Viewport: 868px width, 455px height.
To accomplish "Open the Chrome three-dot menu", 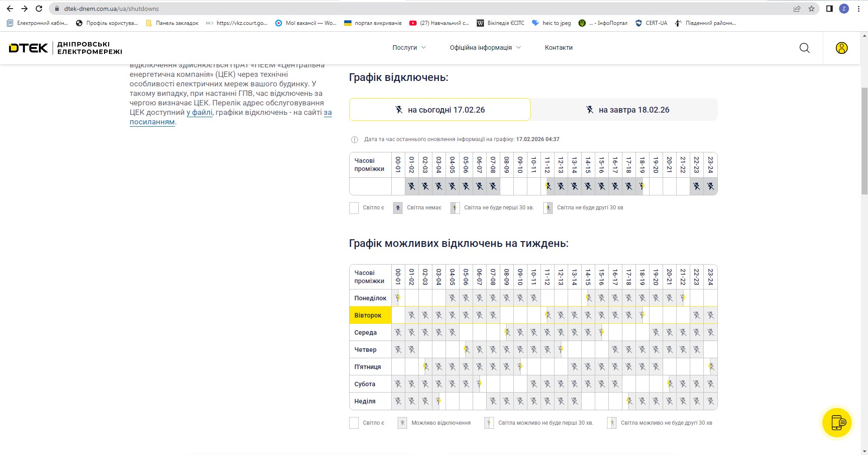I will (859, 9).
